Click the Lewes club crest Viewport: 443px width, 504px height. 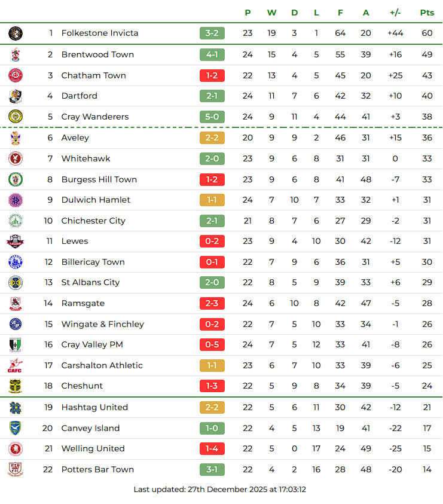(x=16, y=242)
